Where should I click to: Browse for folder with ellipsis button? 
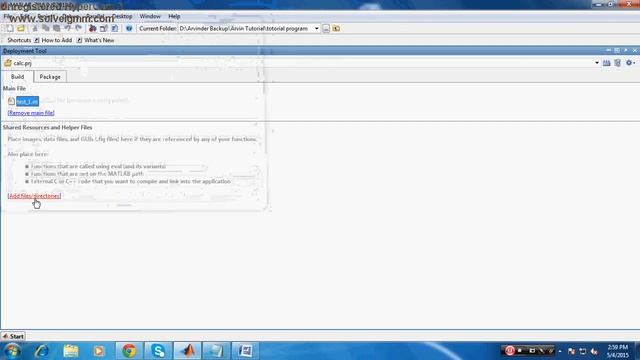tap(326, 29)
